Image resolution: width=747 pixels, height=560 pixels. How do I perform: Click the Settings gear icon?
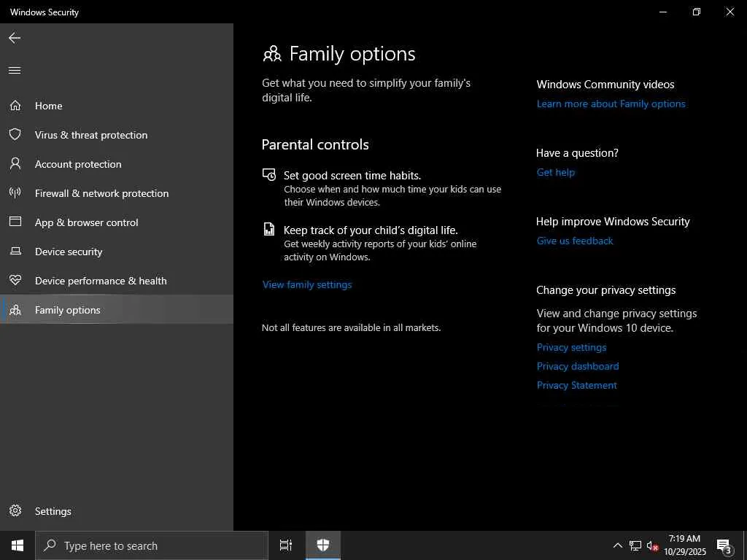point(15,510)
